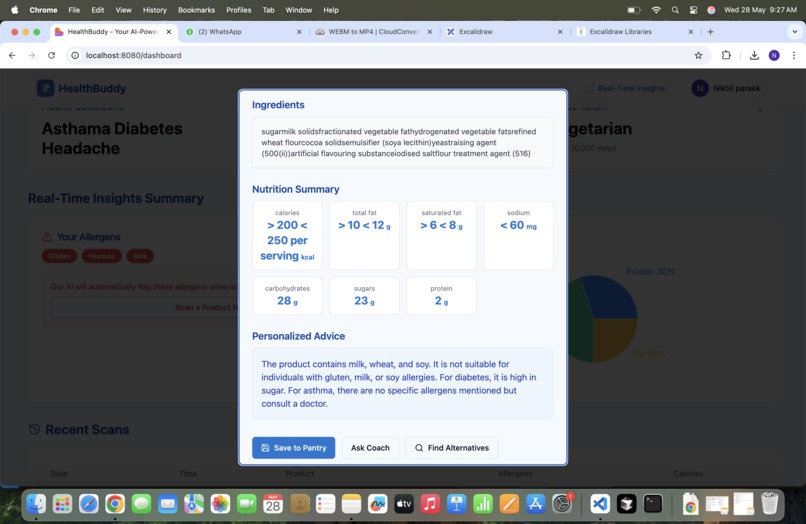
Task: Click the Real-Time Insights header link
Action: pyautogui.click(x=625, y=88)
